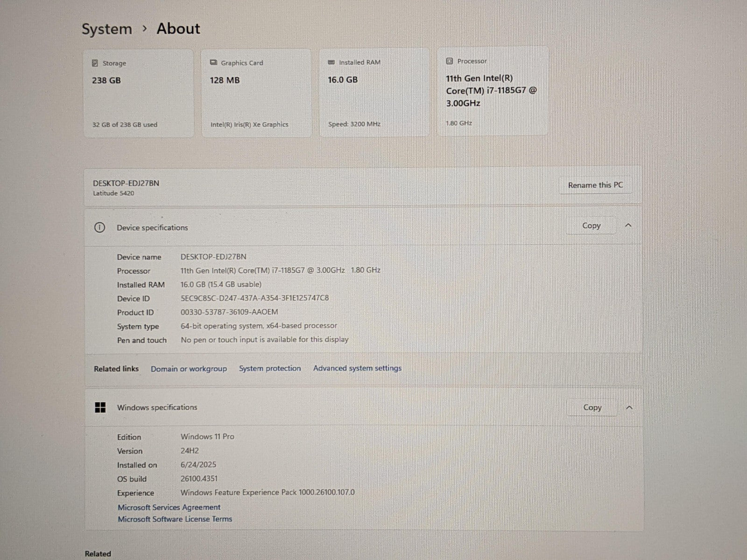Collapse the Device specifications section
This screenshot has width=747, height=560.
[628, 225]
